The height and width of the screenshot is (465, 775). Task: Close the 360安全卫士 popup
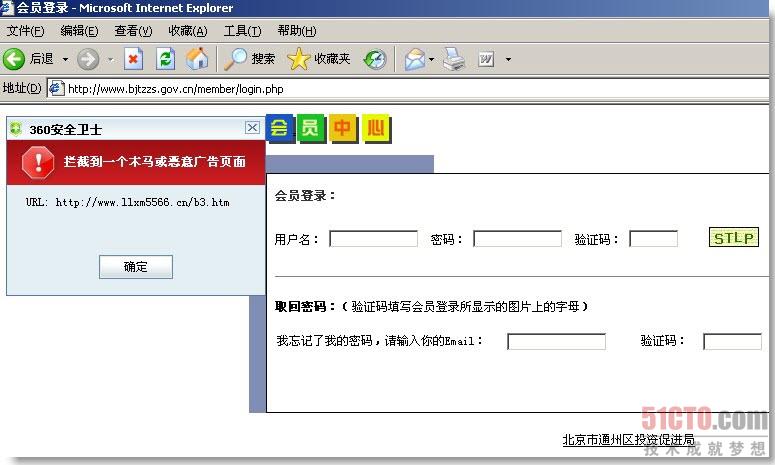tap(252, 127)
